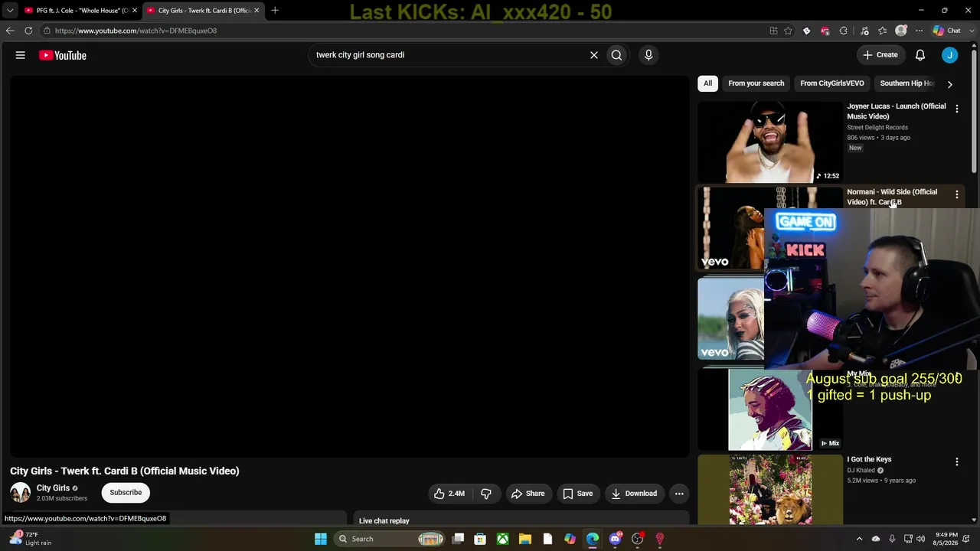
Task: Click the magnifier search button
Action: (x=616, y=55)
